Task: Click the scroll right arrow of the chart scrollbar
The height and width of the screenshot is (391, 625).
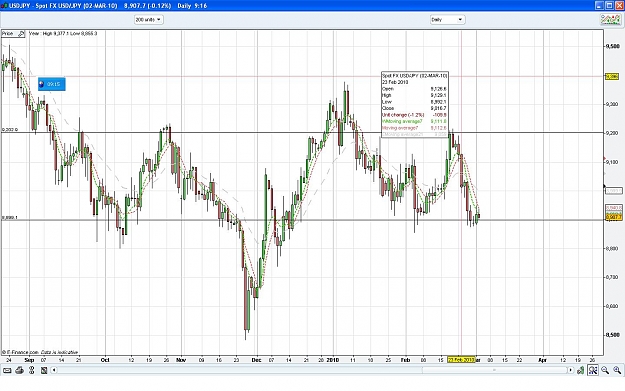Action: 570,370
